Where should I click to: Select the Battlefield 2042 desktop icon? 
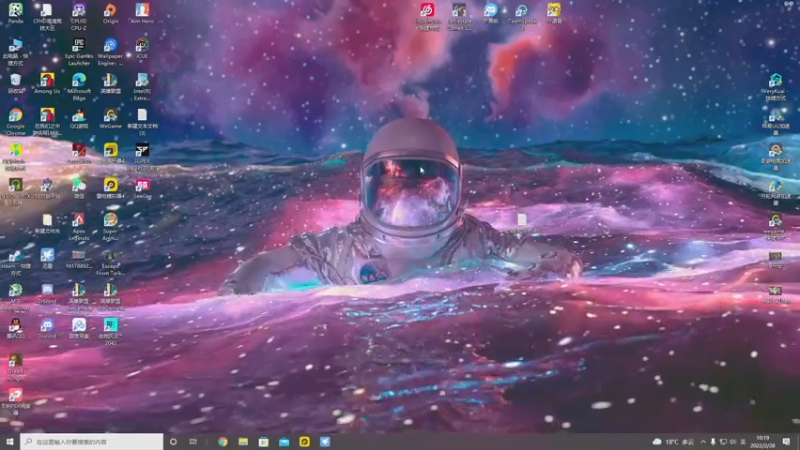[x=110, y=331]
